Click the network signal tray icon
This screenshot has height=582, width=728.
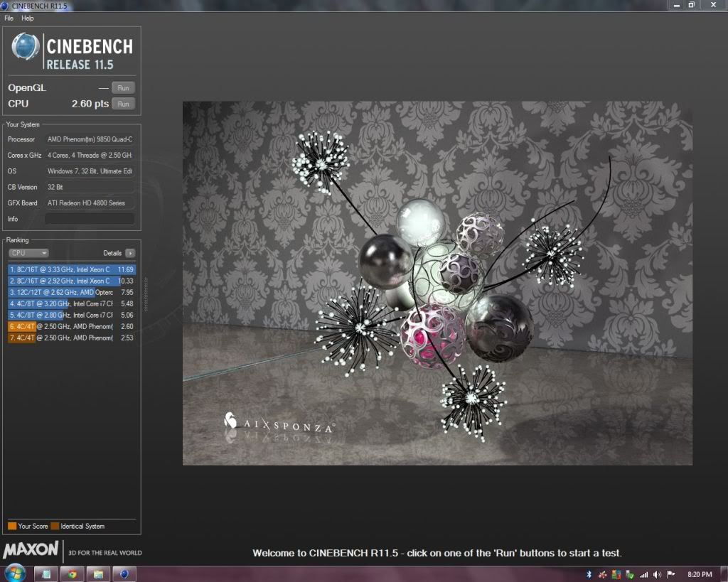643,575
